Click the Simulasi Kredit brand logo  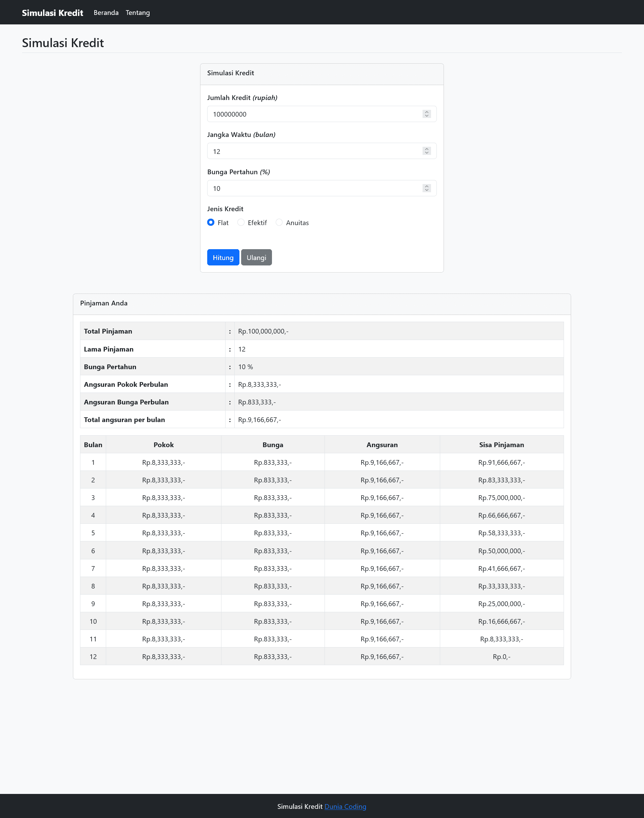tap(53, 12)
